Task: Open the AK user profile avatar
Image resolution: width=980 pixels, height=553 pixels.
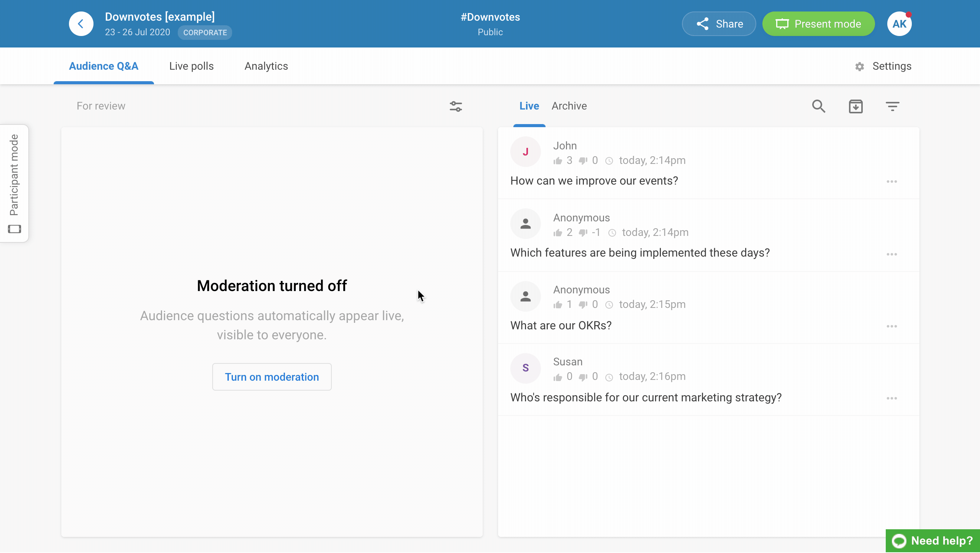Action: (899, 24)
